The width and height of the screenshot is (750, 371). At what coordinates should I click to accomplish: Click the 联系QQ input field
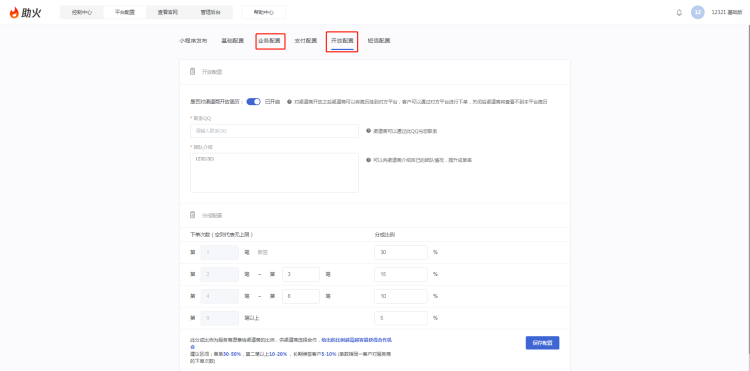click(274, 131)
